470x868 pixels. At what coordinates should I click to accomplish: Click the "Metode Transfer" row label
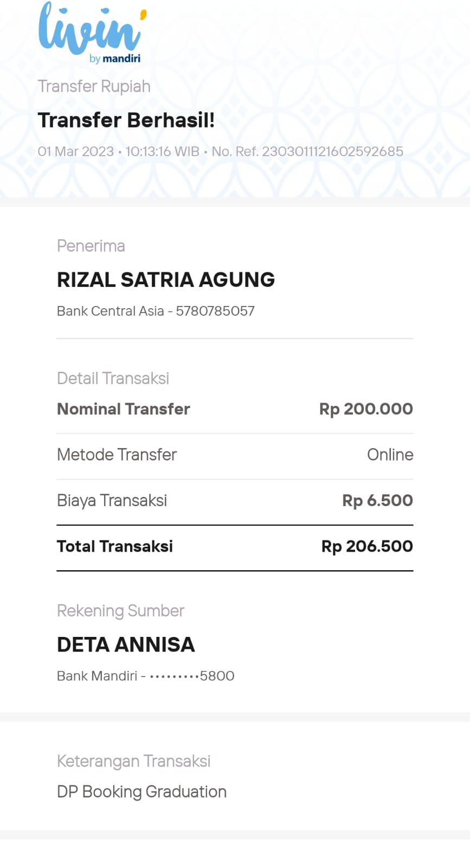(x=117, y=455)
